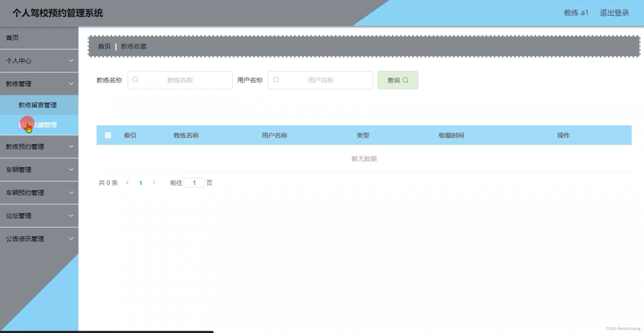Select page number 1 in pagination
This screenshot has height=333, width=644.
pyautogui.click(x=141, y=183)
